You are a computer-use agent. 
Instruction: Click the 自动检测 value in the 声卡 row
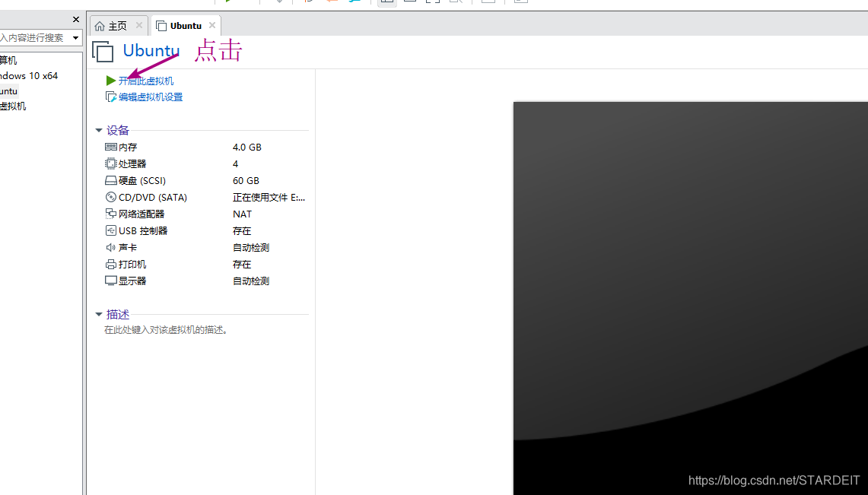tap(251, 247)
